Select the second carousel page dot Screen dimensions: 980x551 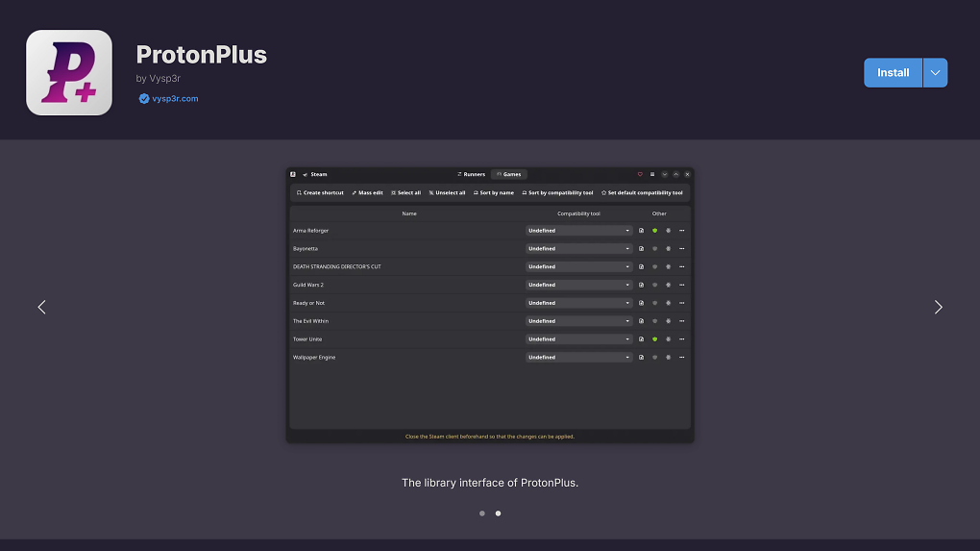tap(498, 513)
